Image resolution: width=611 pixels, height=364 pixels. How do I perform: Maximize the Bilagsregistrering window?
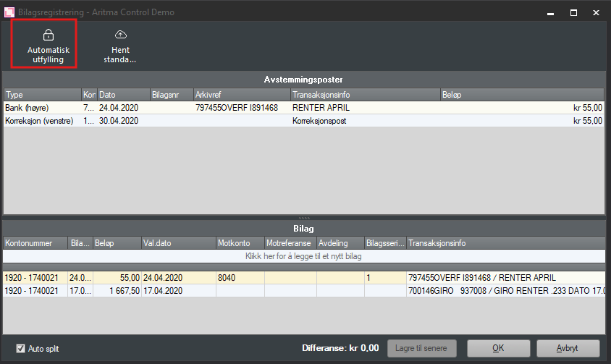[573, 12]
